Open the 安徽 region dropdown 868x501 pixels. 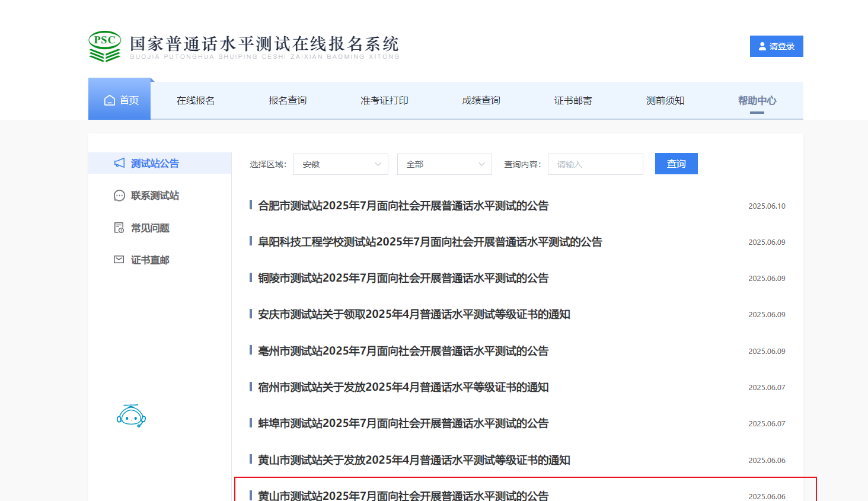[x=341, y=164]
